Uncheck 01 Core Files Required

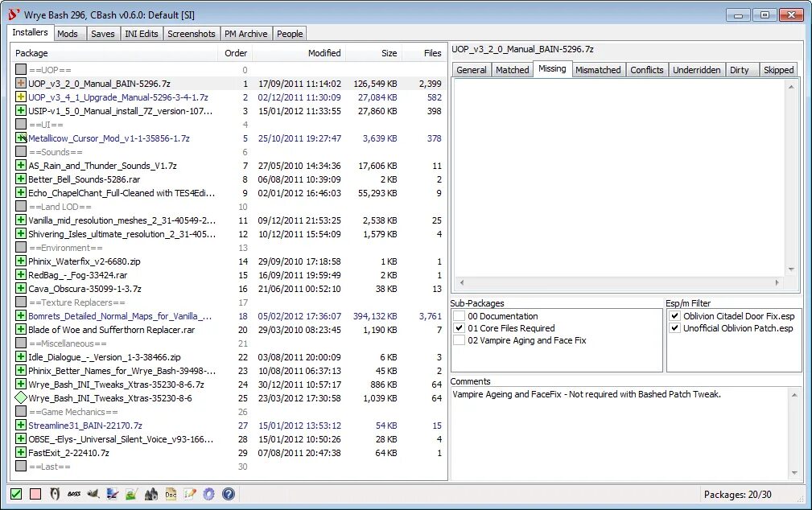click(x=459, y=327)
